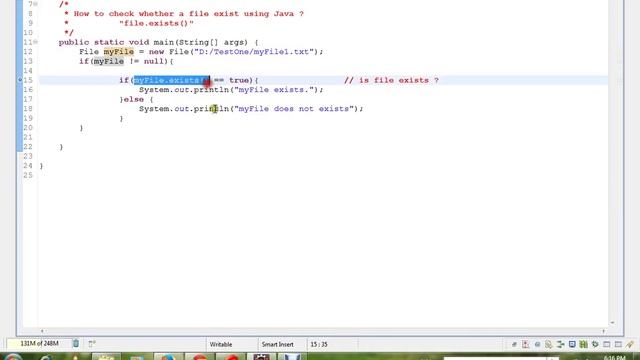Click "myFile exists." string on line 16
Screen dimensions: 640x360
click(273, 90)
